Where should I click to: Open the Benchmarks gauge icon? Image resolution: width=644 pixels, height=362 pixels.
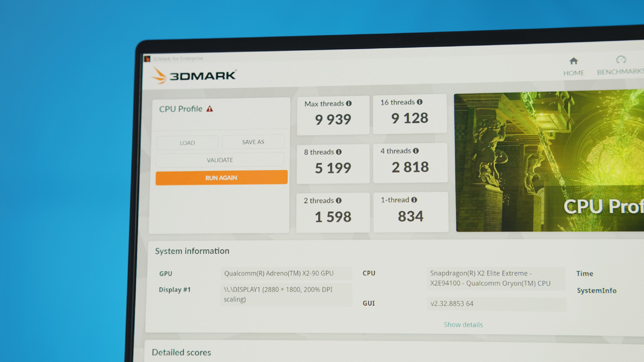tap(621, 60)
